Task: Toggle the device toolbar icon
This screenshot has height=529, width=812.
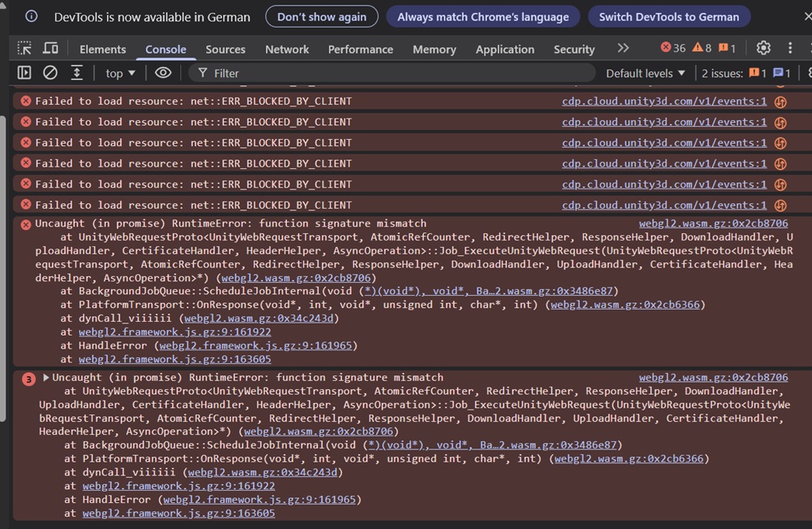Action: (x=50, y=48)
